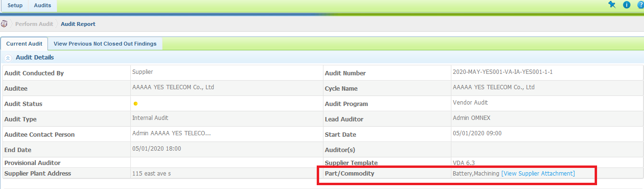Click the Part/Commodity label

tap(349, 174)
